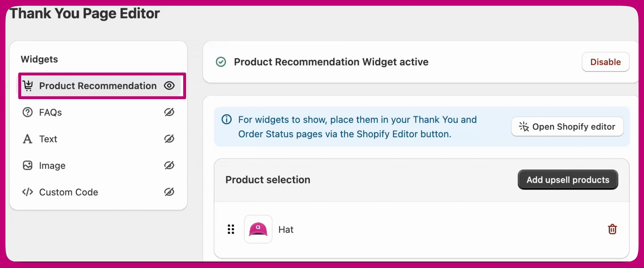
Task: Click Add upsell products button
Action: (x=568, y=180)
